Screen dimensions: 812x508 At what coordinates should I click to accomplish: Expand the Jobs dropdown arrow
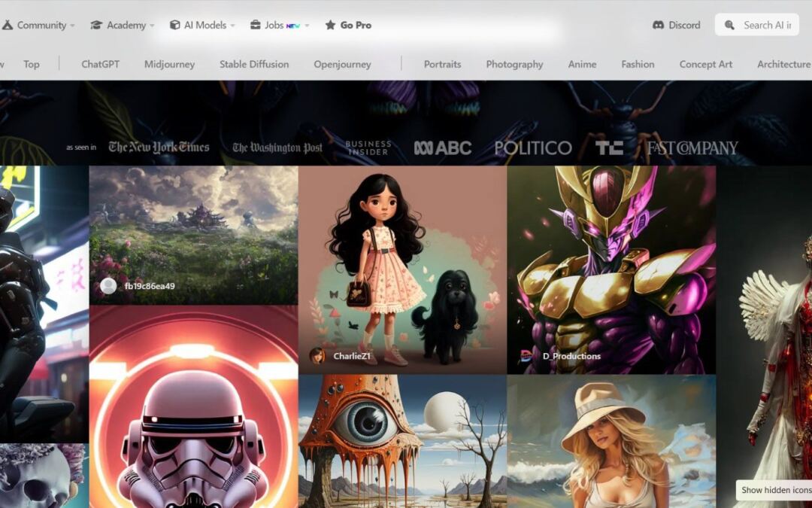[x=307, y=26]
